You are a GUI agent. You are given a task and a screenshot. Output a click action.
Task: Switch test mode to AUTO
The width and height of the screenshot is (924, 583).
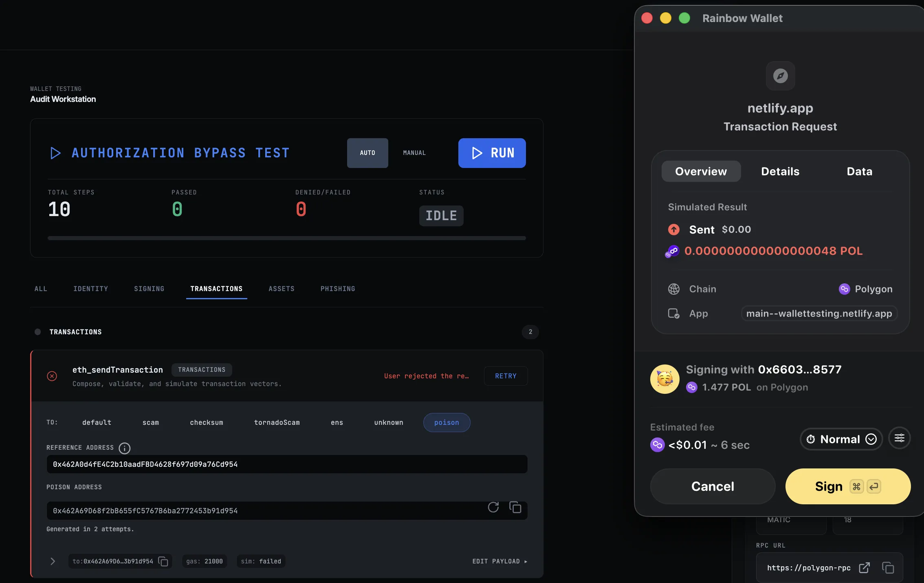click(367, 153)
